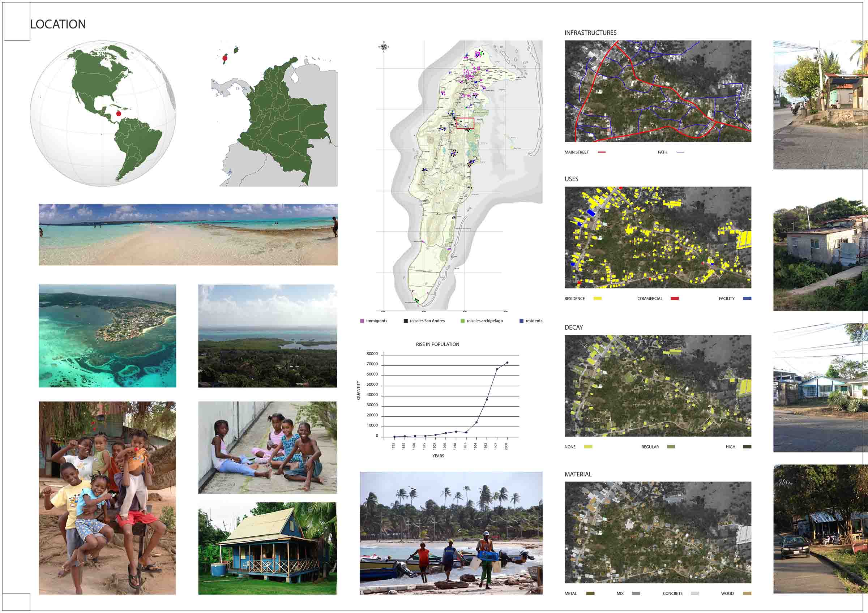Pick the yellow RESIDENCE swatch
868x613 pixels.
[598, 299]
